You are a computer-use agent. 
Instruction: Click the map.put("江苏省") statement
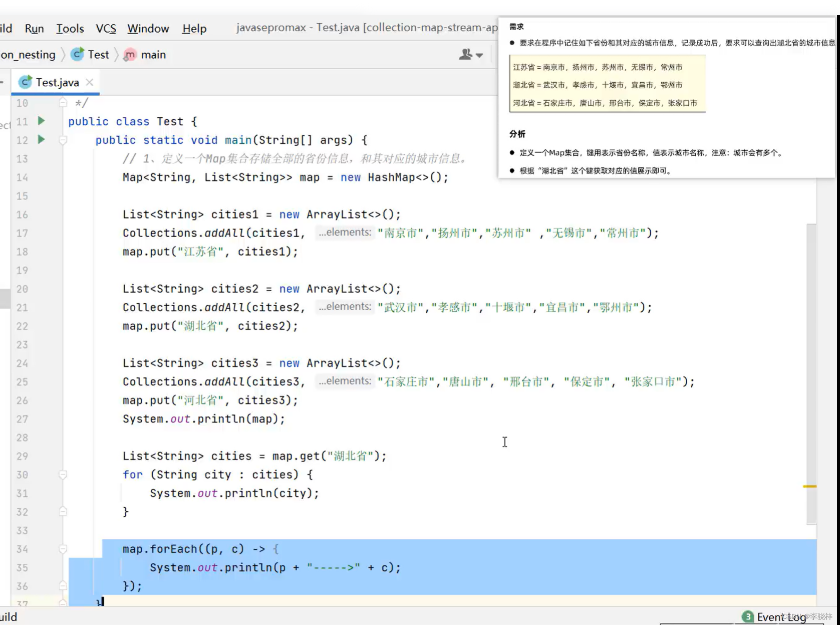(x=210, y=252)
